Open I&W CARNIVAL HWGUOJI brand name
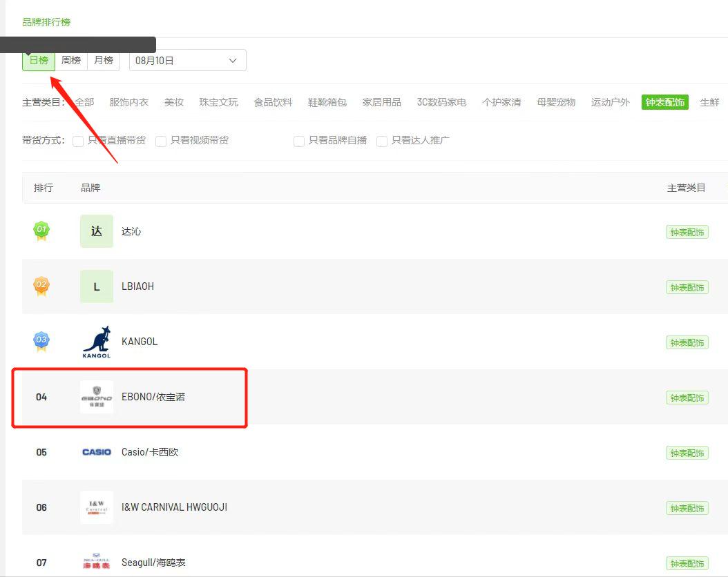Screen dimensions: 728x577 point(174,507)
